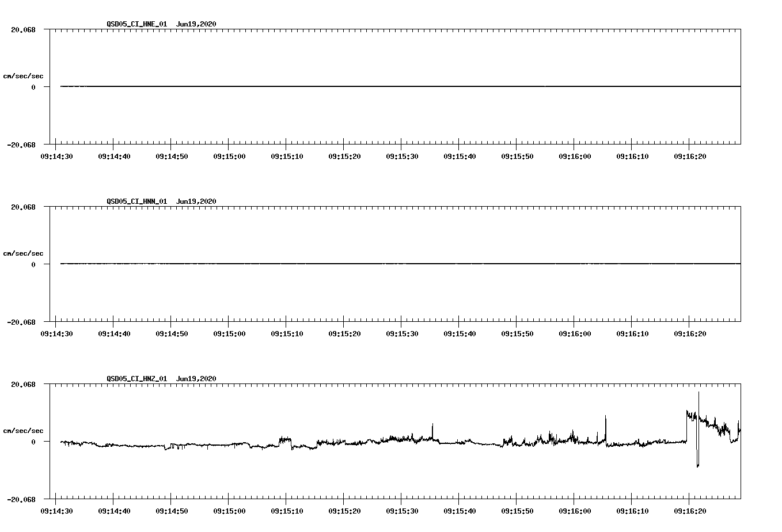Select the -20.068 lower limit on HNZ plot

point(21,499)
